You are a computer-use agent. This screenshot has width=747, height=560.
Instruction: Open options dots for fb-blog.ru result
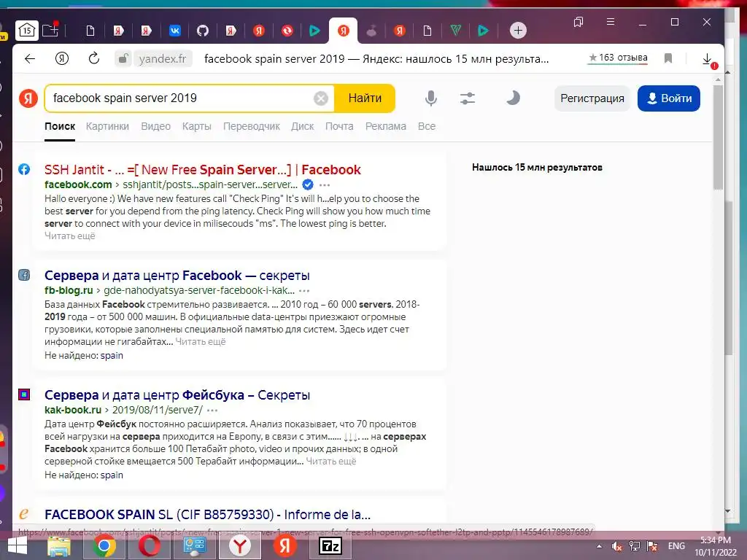304,290
